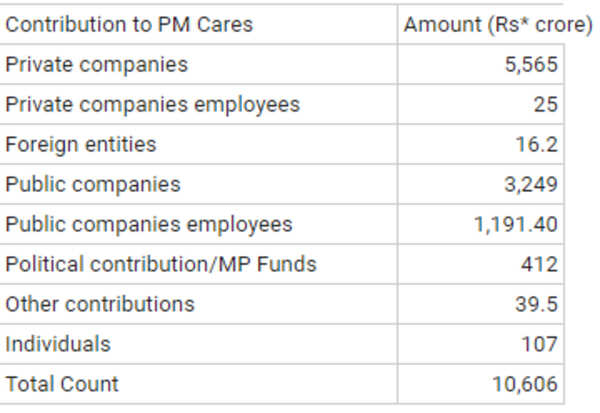Select the 39.5 amount cell
Image resolution: width=600 pixels, height=413 pixels.
pos(537,305)
